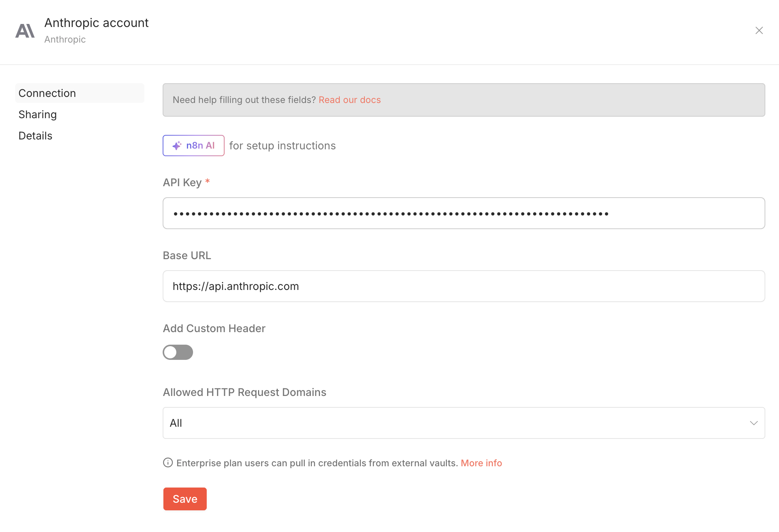Open the Details tab

(35, 135)
